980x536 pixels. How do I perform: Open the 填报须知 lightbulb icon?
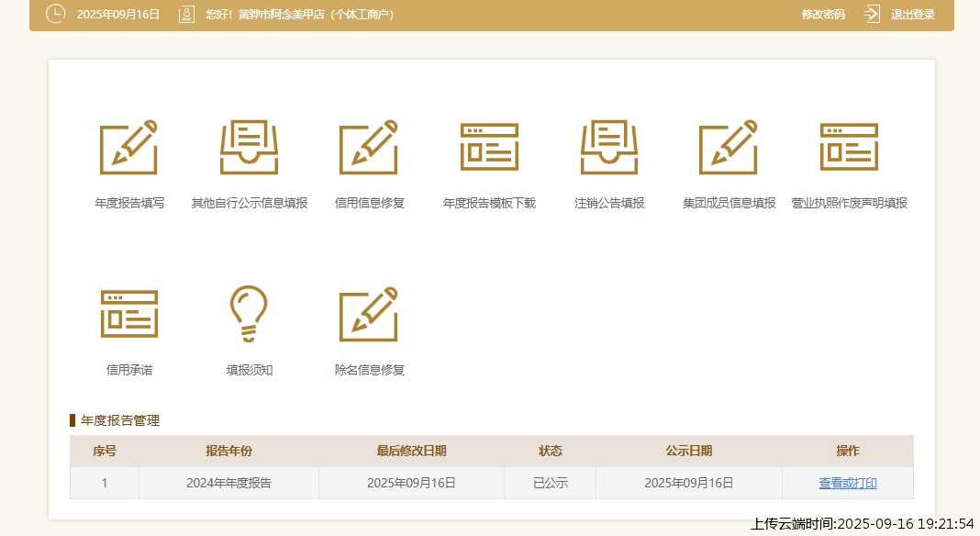tap(249, 313)
